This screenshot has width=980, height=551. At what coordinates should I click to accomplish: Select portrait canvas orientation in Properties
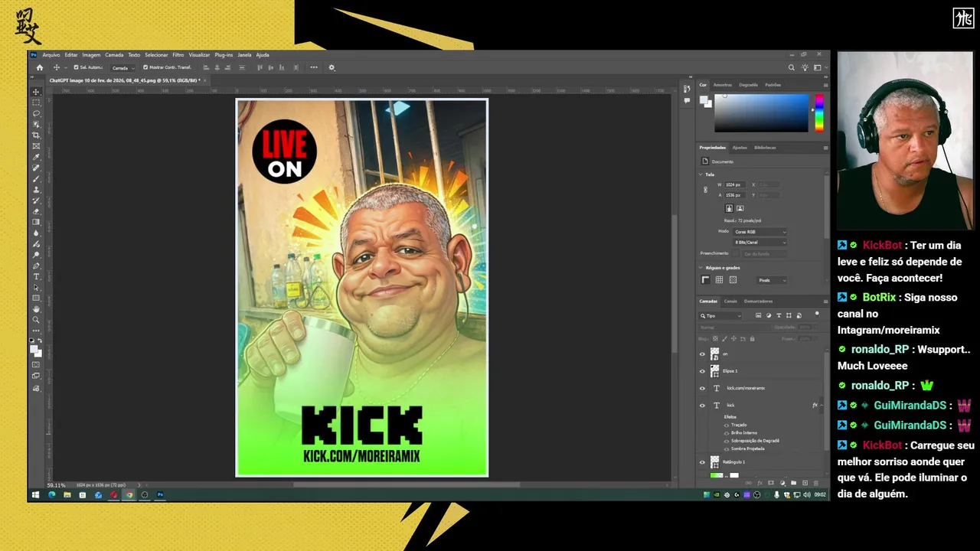click(729, 208)
